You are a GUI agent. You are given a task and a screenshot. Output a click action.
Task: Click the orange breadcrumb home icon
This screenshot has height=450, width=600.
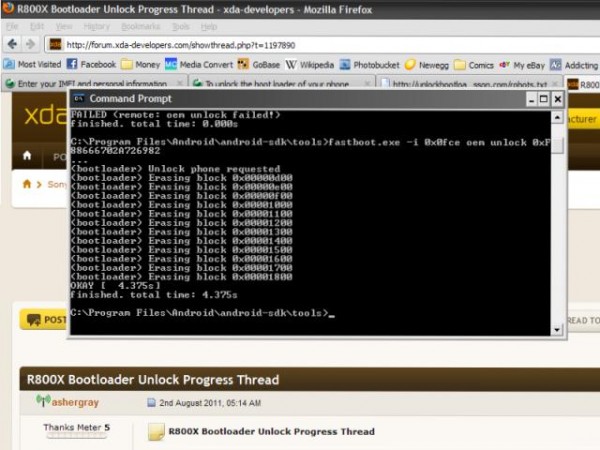click(27, 184)
